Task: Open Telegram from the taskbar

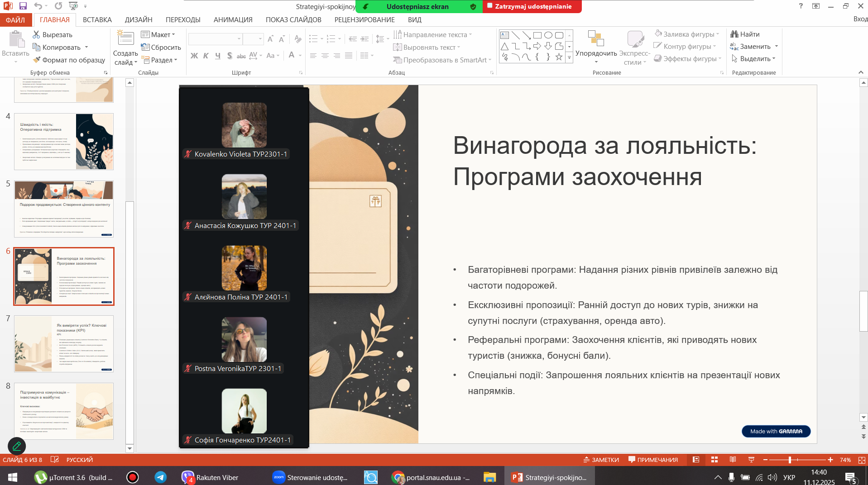Action: click(x=161, y=477)
